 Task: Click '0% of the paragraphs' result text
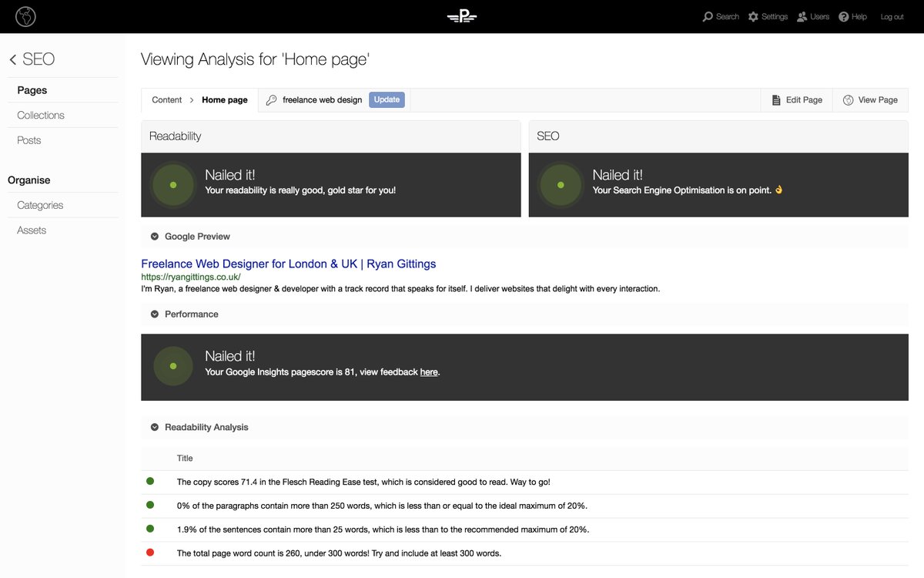point(382,506)
